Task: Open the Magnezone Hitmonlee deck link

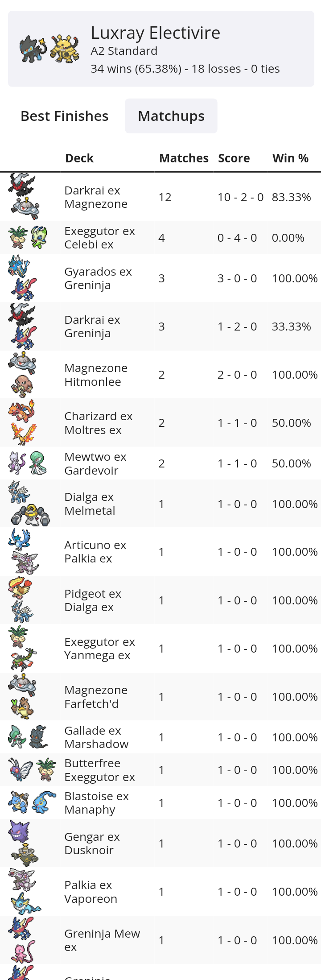Action: (96, 375)
